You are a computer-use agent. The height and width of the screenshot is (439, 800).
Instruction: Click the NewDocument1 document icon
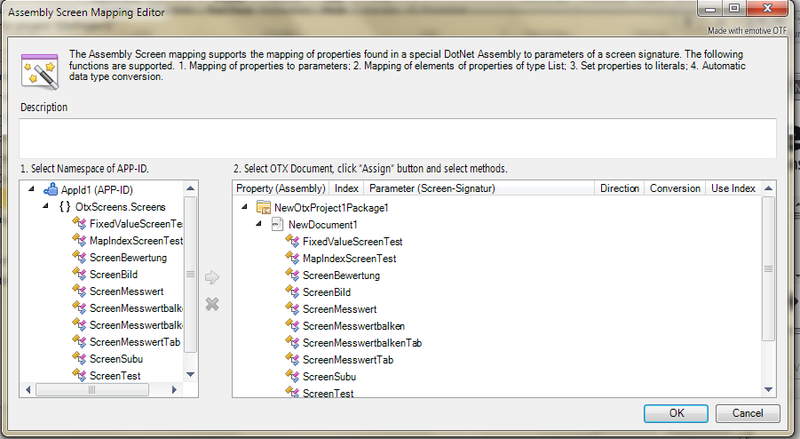(278, 225)
